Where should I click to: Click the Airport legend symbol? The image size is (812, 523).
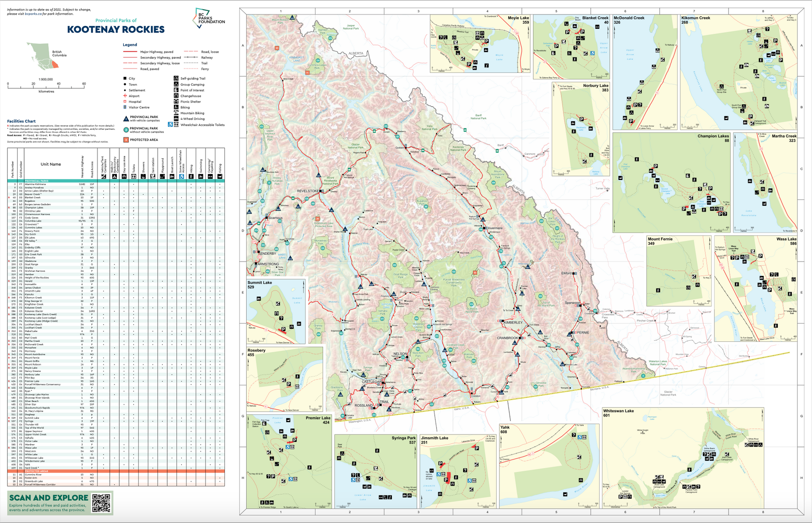coord(125,96)
